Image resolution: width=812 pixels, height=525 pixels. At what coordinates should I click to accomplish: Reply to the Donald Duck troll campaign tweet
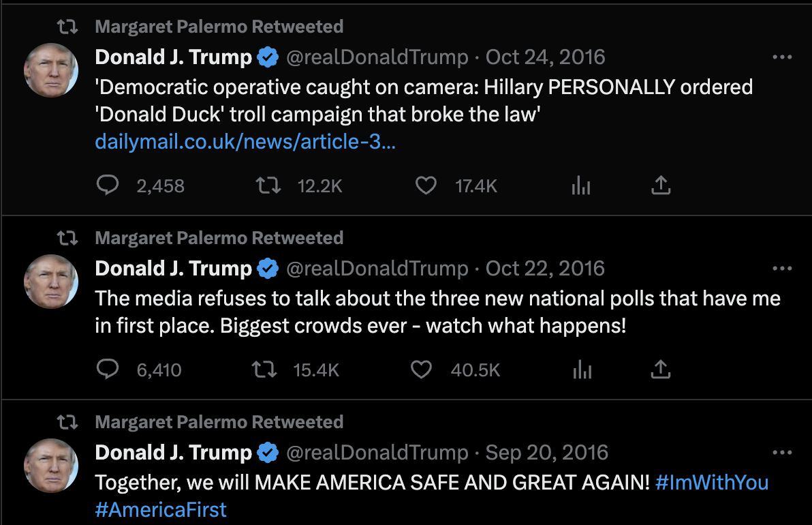click(x=108, y=185)
